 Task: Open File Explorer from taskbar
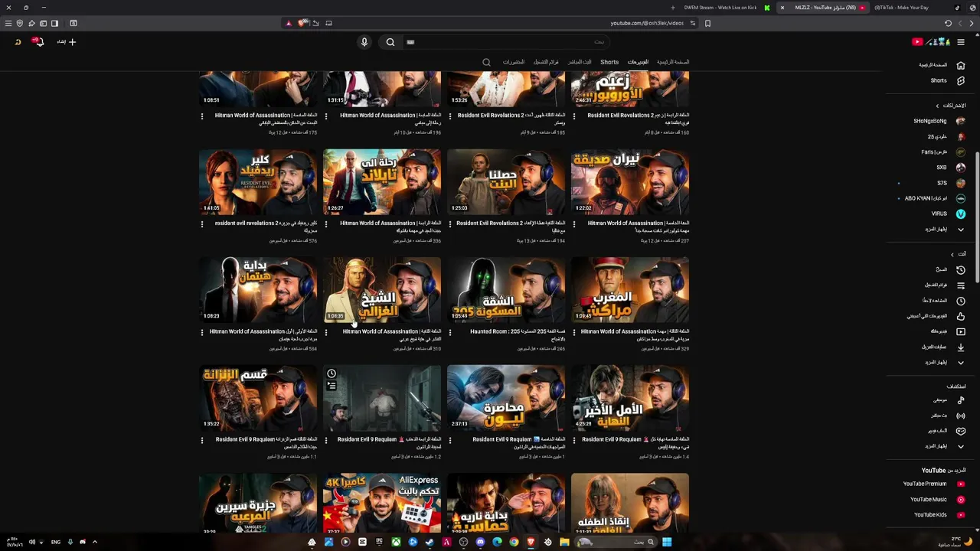pyautogui.click(x=564, y=542)
